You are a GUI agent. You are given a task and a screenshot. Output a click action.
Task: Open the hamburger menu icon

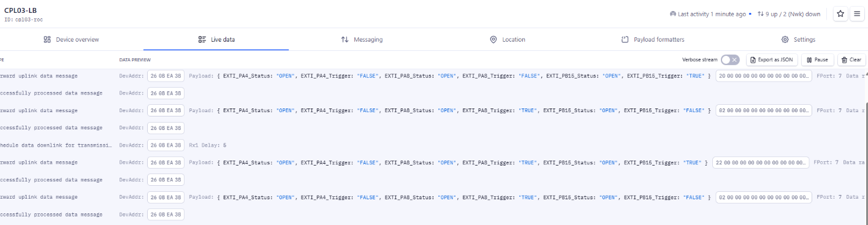857,13
